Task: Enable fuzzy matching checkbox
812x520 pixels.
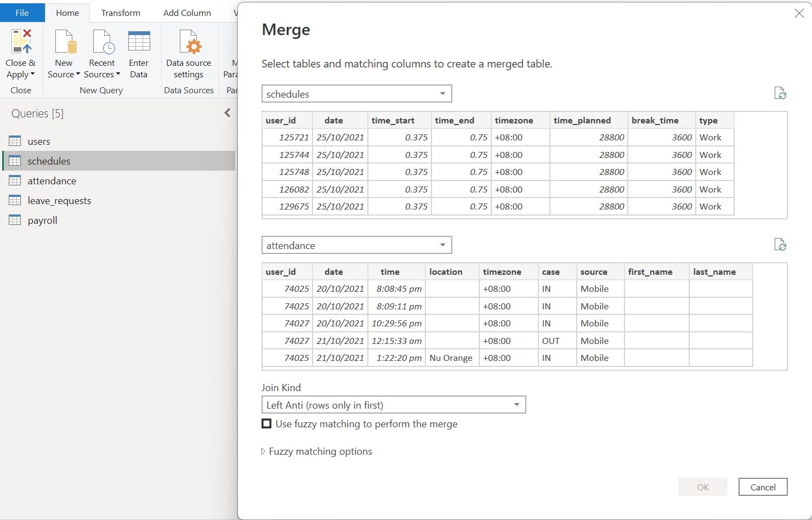Action: [x=266, y=423]
